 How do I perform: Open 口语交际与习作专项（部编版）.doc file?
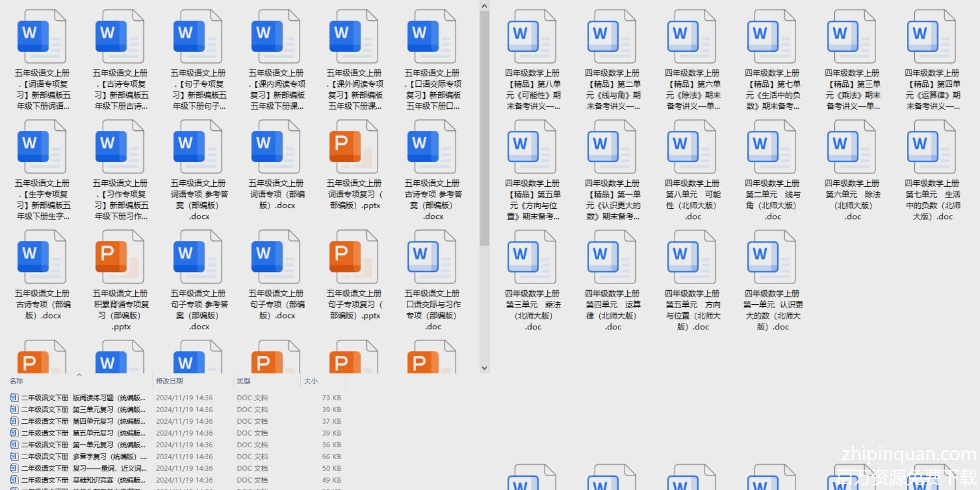click(x=432, y=258)
